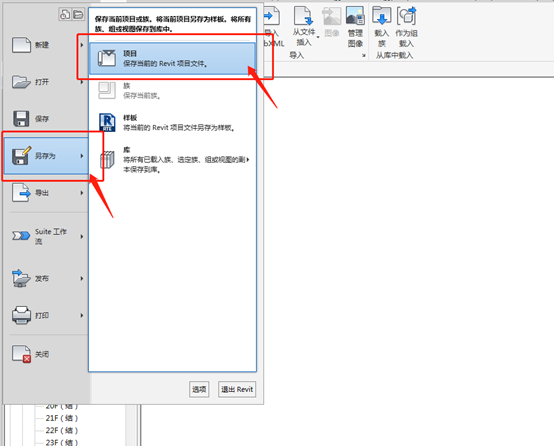The height and width of the screenshot is (446, 554).
Task: Click the project browser vertical scrollbar
Action: (x=131, y=426)
